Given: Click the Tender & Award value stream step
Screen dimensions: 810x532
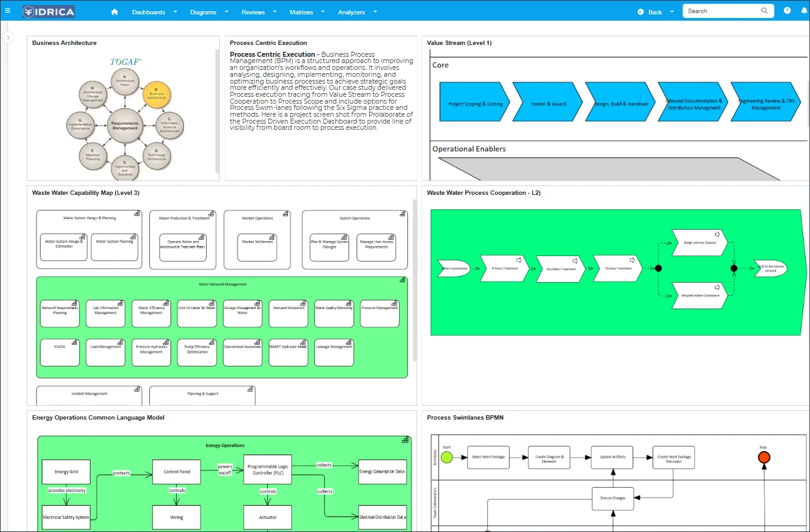Looking at the screenshot, I should (548, 103).
